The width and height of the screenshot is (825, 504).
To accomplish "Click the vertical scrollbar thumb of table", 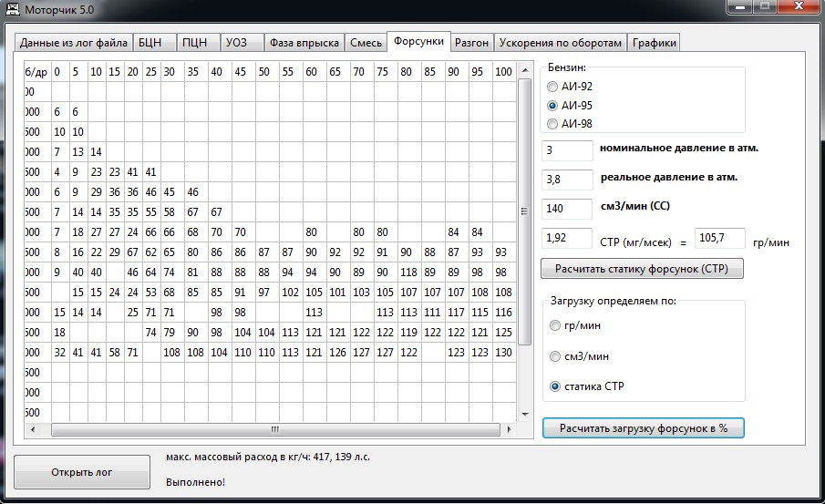I will 524,212.
